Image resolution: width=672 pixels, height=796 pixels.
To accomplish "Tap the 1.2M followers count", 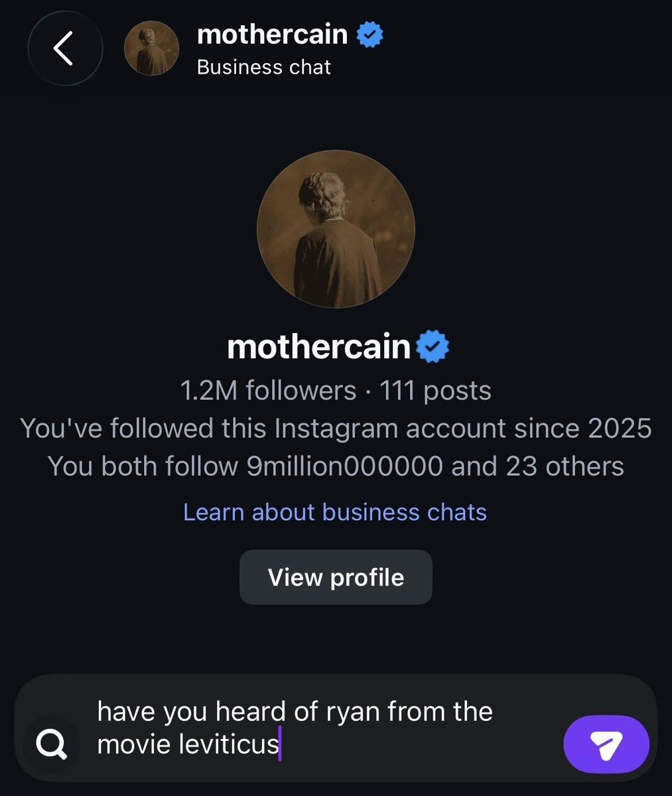I will click(x=268, y=391).
